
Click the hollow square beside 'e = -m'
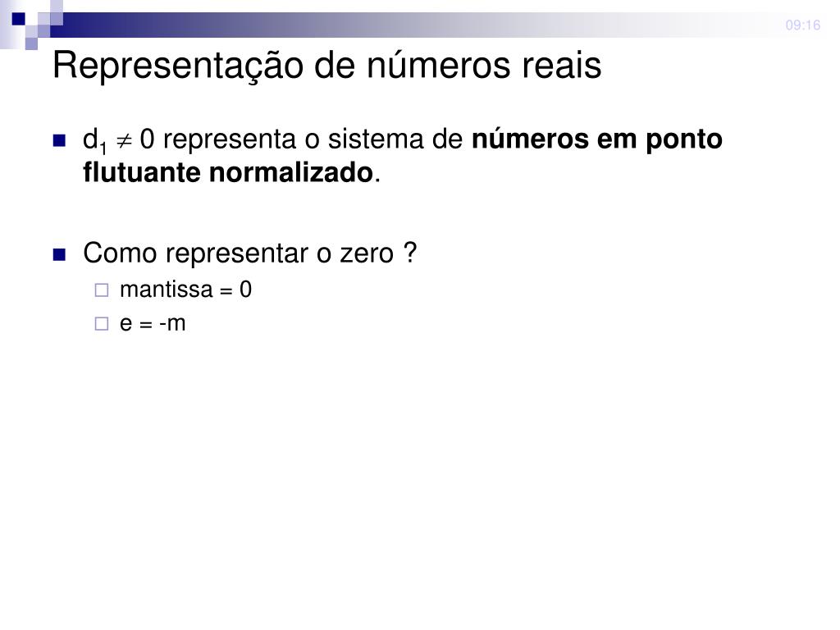tap(101, 323)
